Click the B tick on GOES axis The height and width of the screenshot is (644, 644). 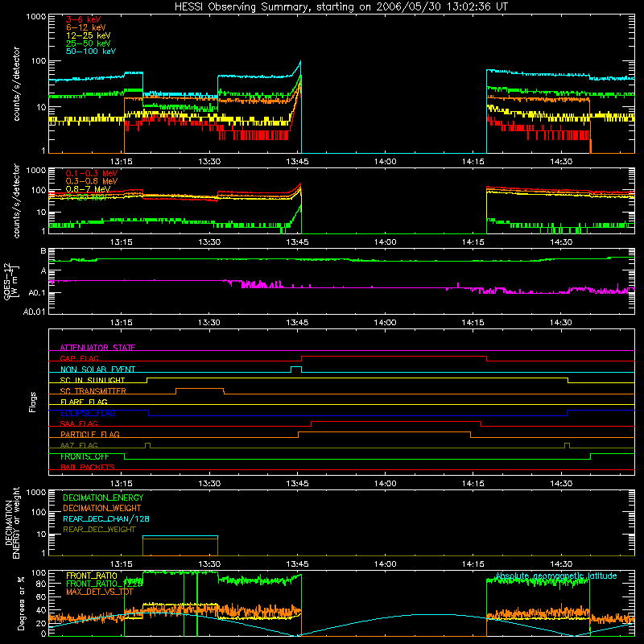43,251
